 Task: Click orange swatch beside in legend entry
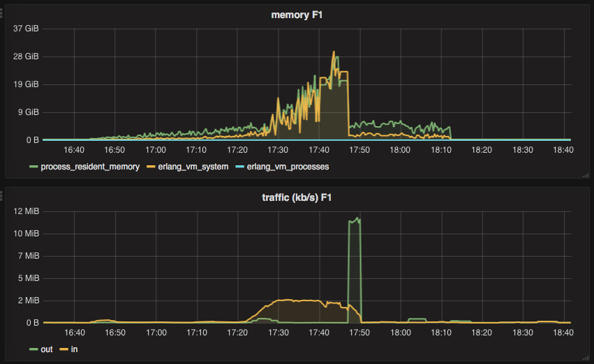64,349
